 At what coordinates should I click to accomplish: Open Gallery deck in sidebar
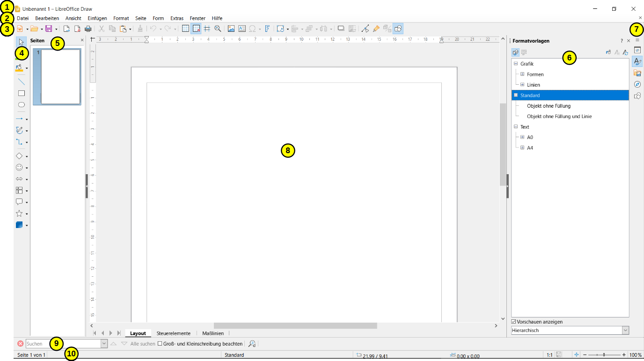637,73
